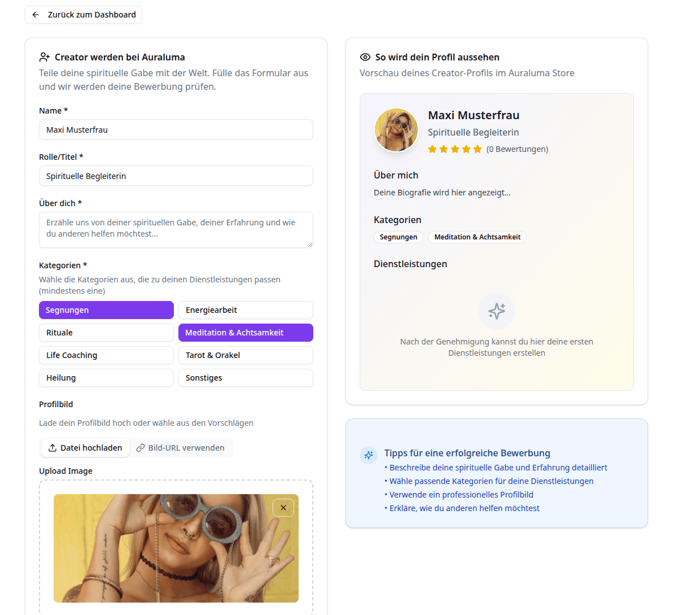Screen dimensions: 700x615
Task: Click the Zurück zum Dashboard button
Action: point(83,15)
